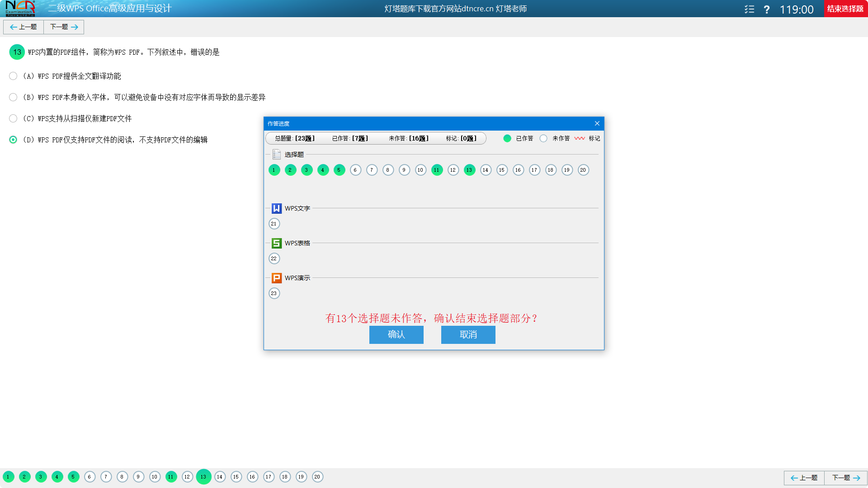Click the WPS表格 section icon
This screenshot has width=868, height=488.
pyautogui.click(x=277, y=243)
